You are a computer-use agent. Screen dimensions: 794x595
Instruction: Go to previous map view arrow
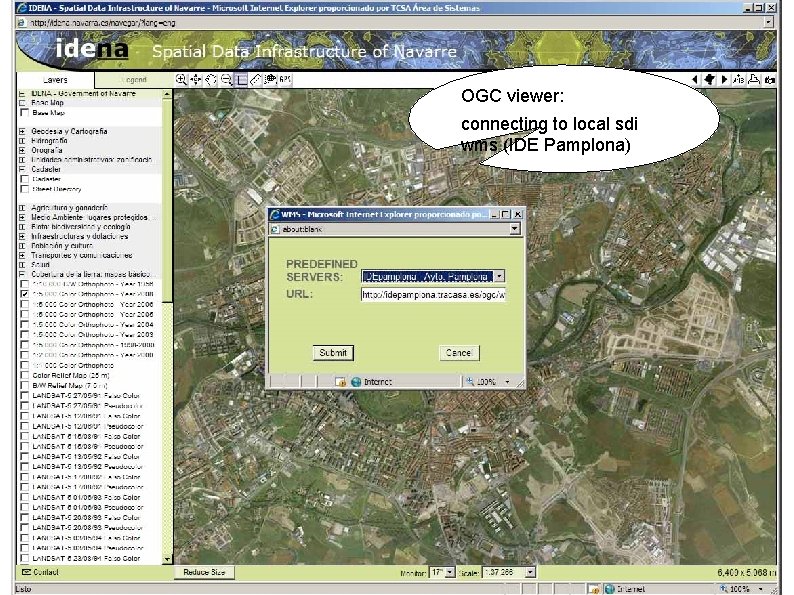(695, 80)
